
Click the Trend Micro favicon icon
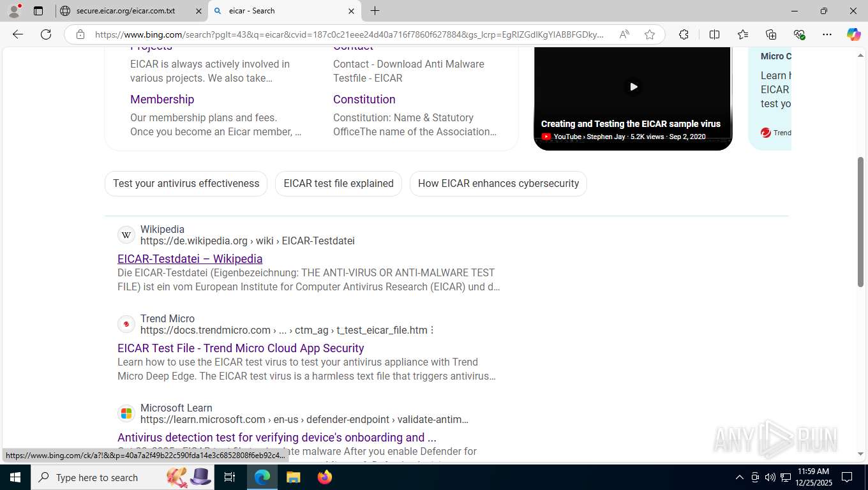[x=126, y=324]
